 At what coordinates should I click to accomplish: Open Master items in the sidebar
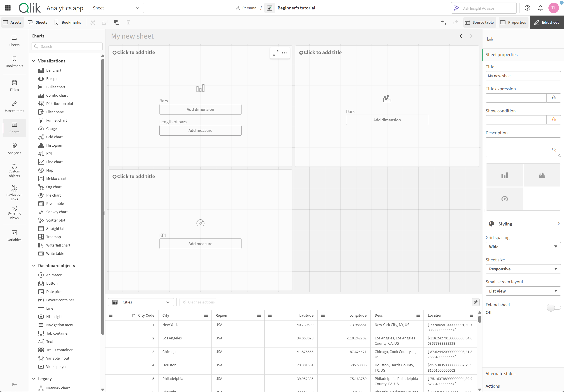tap(14, 106)
